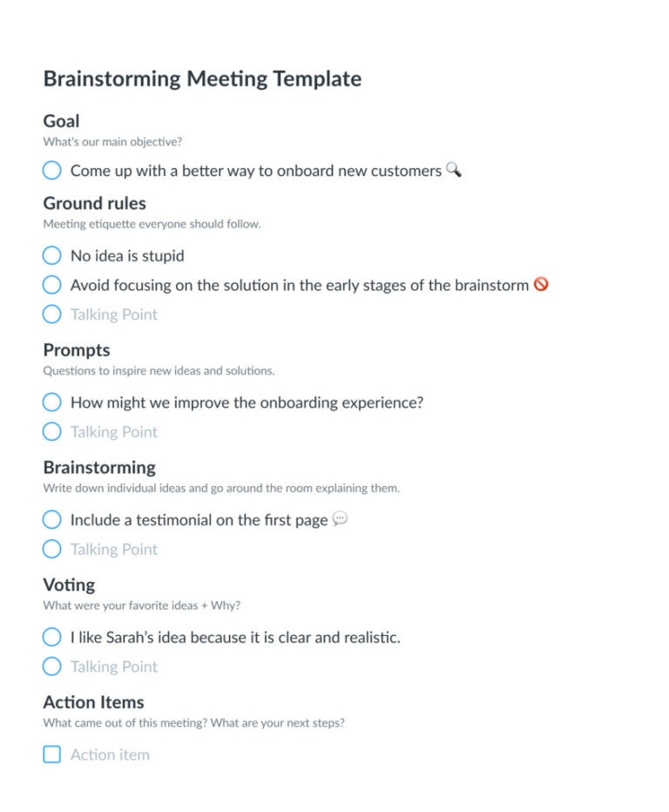Screen dimensions: 669x812
Task: Mark 'Avoid focusing on the solution' as done
Action: pyautogui.click(x=51, y=284)
